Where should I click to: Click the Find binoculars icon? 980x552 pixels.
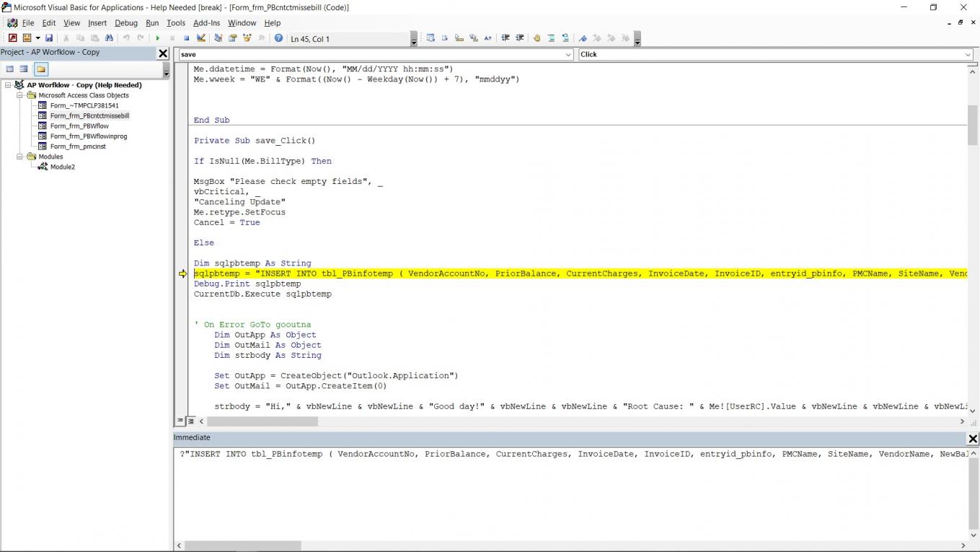[x=109, y=38]
